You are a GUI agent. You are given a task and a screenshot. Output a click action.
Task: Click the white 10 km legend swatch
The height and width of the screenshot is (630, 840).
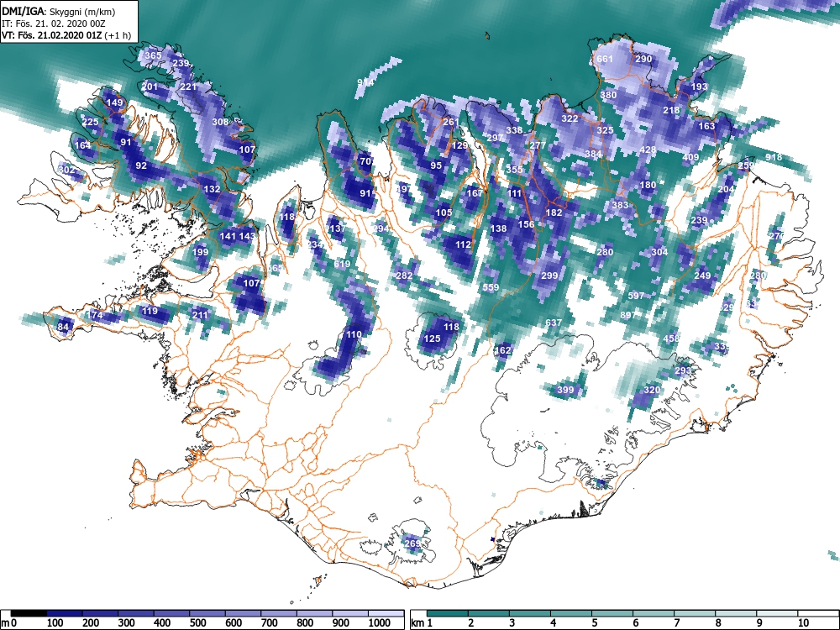point(817,613)
